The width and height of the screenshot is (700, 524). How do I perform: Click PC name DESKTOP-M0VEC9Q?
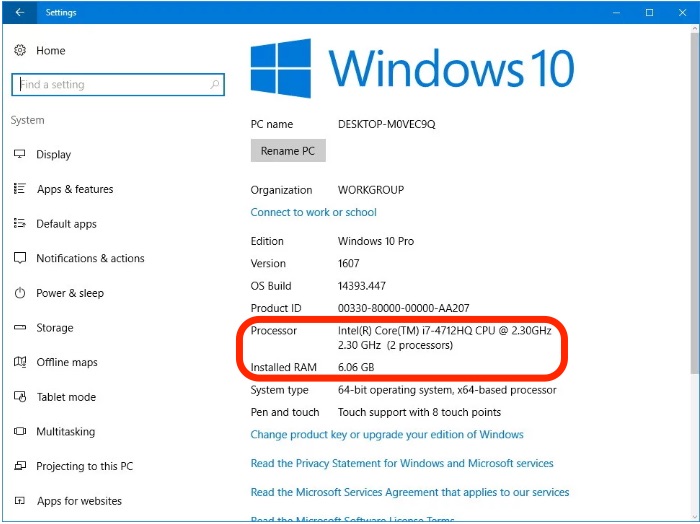pos(387,124)
